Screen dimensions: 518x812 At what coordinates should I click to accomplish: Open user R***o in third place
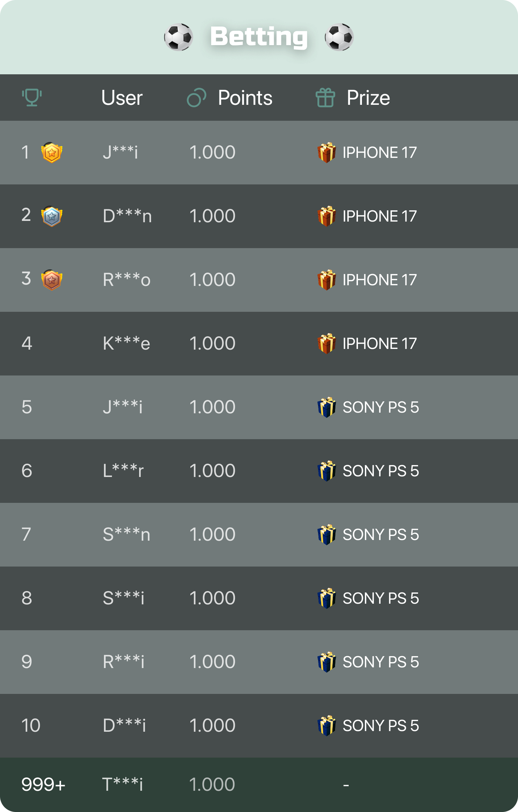[127, 280]
